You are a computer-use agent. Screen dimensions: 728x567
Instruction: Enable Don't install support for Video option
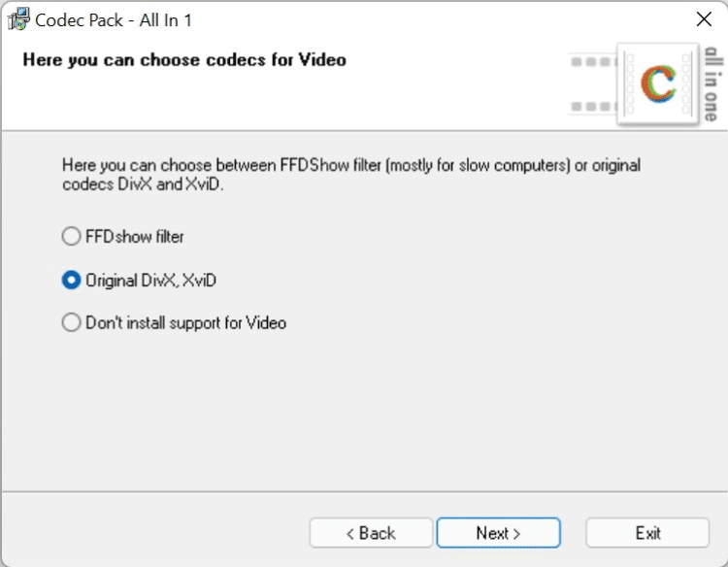click(71, 322)
